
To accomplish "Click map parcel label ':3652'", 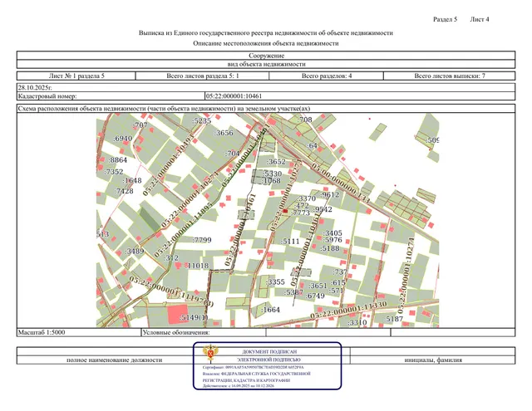I will pyautogui.click(x=276, y=162).
